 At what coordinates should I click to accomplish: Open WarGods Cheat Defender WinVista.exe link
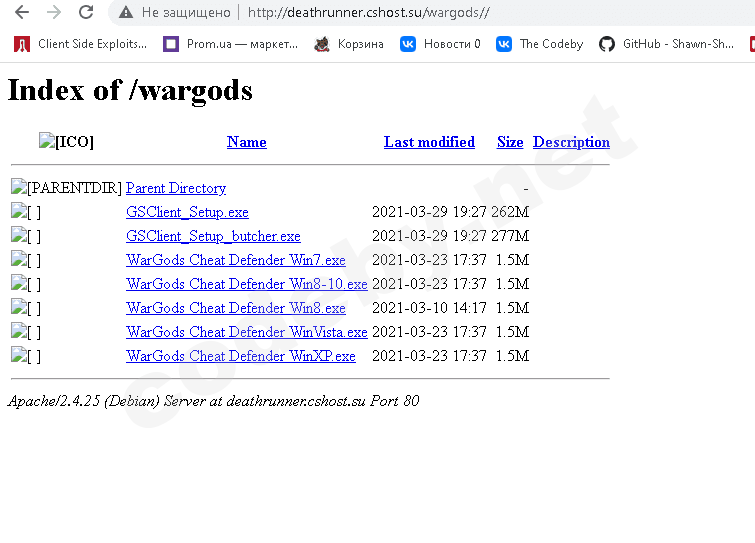[x=247, y=332]
